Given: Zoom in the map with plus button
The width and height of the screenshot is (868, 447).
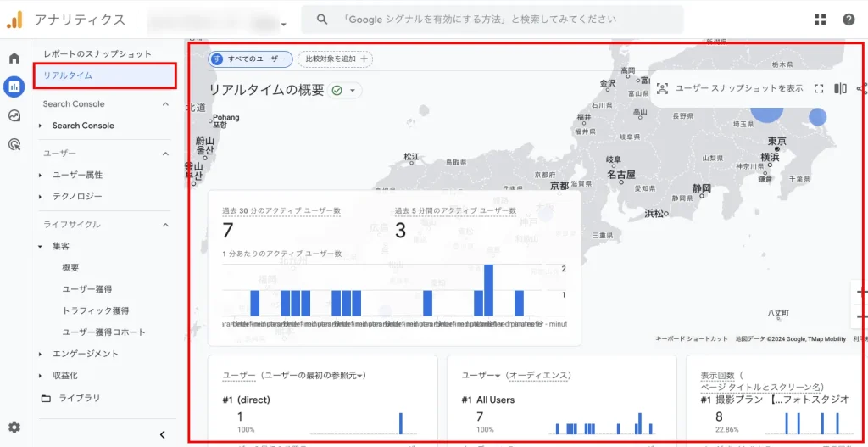Looking at the screenshot, I should [860, 293].
